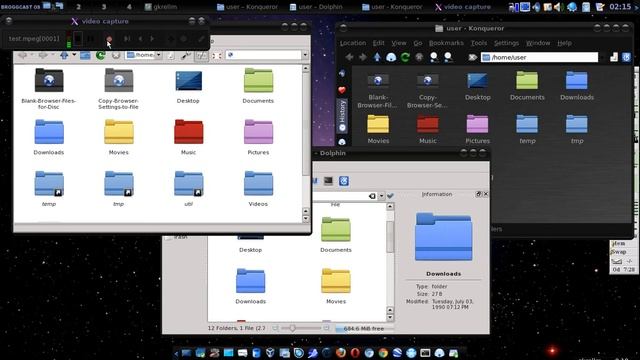Select the Downloads folder in dark Konqueror
640x360 pixels.
coord(577,86)
